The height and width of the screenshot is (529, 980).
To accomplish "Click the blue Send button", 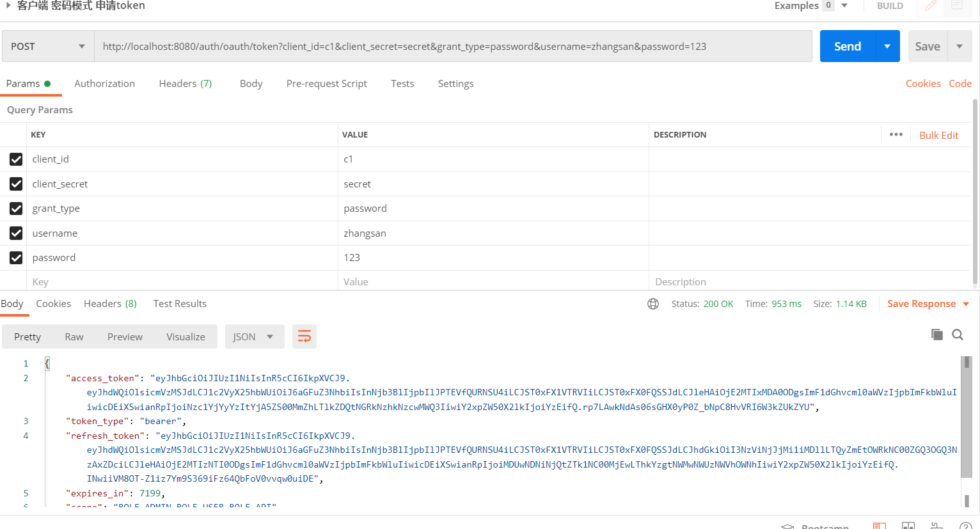I will click(x=848, y=46).
